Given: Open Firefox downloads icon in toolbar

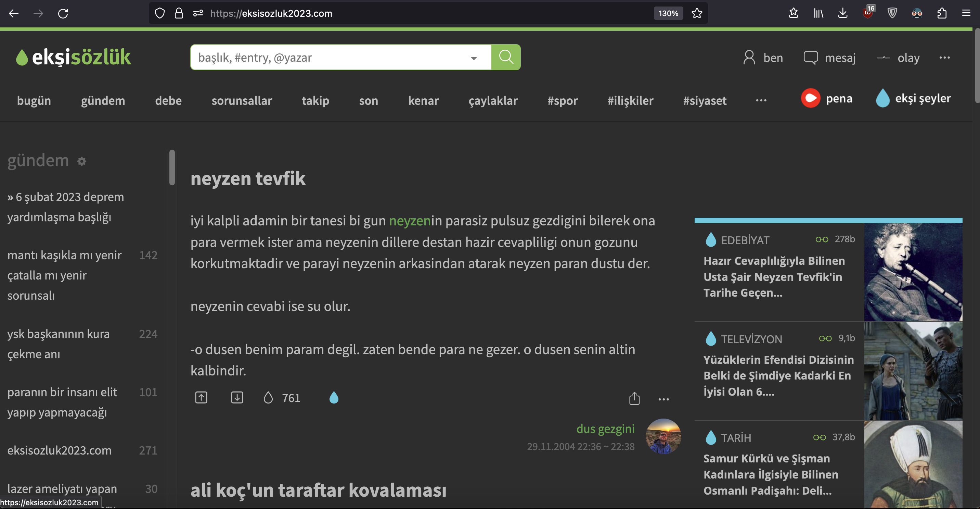Looking at the screenshot, I should click(843, 13).
